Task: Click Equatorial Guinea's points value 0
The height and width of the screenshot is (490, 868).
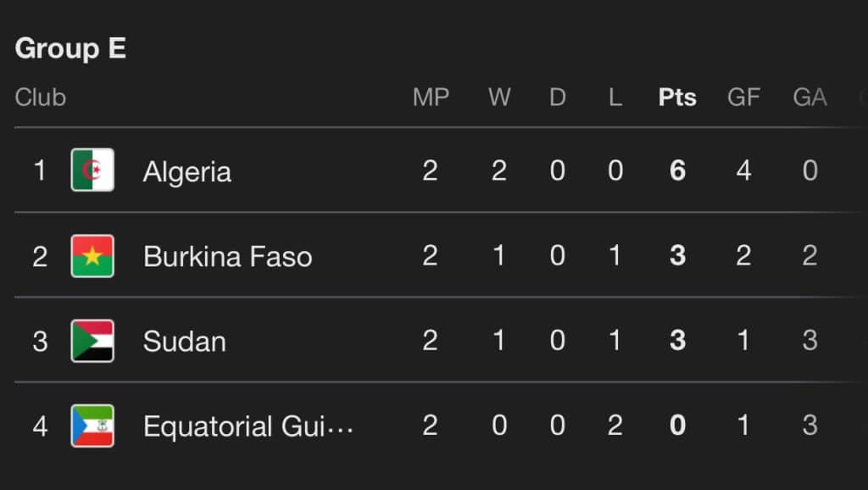Action: tap(677, 426)
